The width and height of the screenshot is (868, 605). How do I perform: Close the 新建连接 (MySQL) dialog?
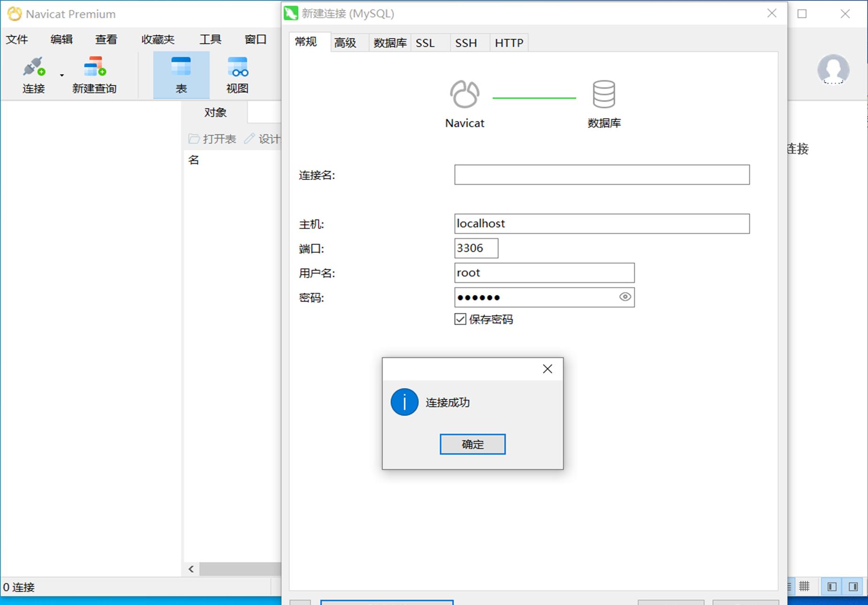(772, 14)
